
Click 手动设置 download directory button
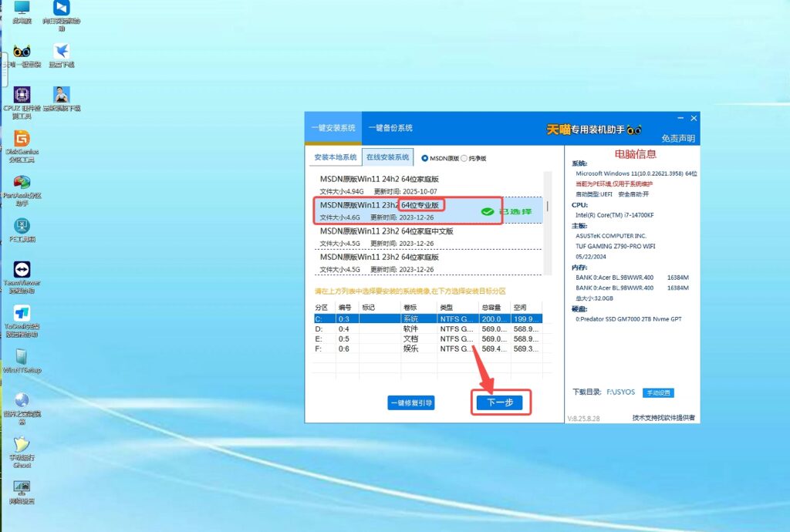click(x=658, y=392)
